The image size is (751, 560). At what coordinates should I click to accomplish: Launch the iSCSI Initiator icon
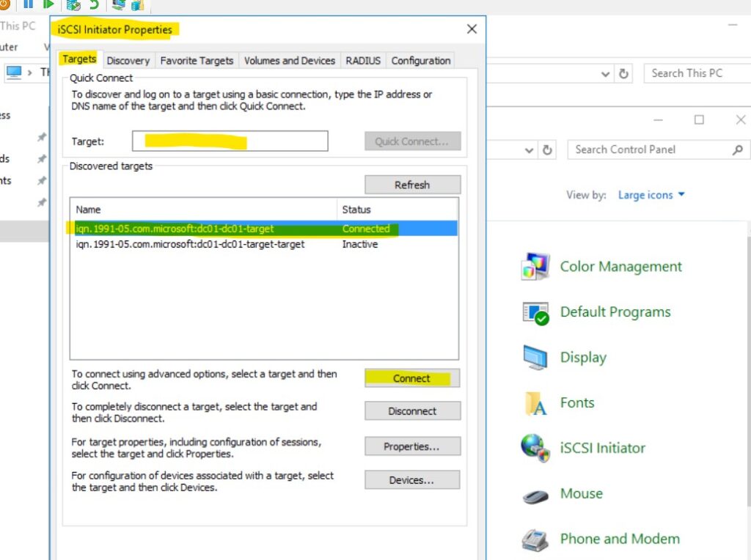[535, 448]
